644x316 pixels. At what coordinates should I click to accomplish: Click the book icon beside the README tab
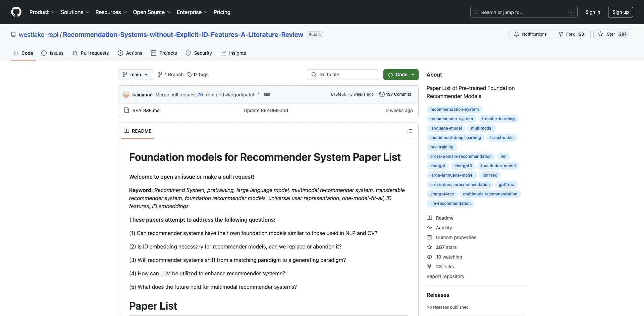click(126, 131)
